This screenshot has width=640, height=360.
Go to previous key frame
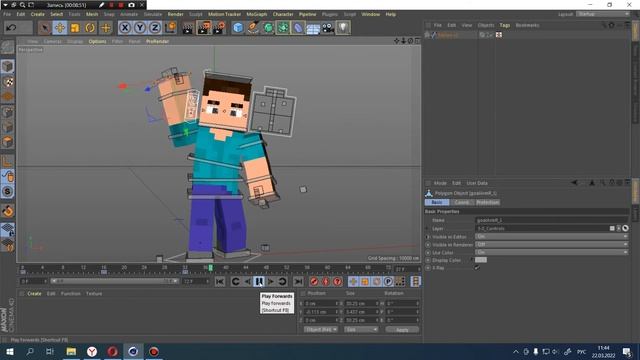tap(236, 282)
